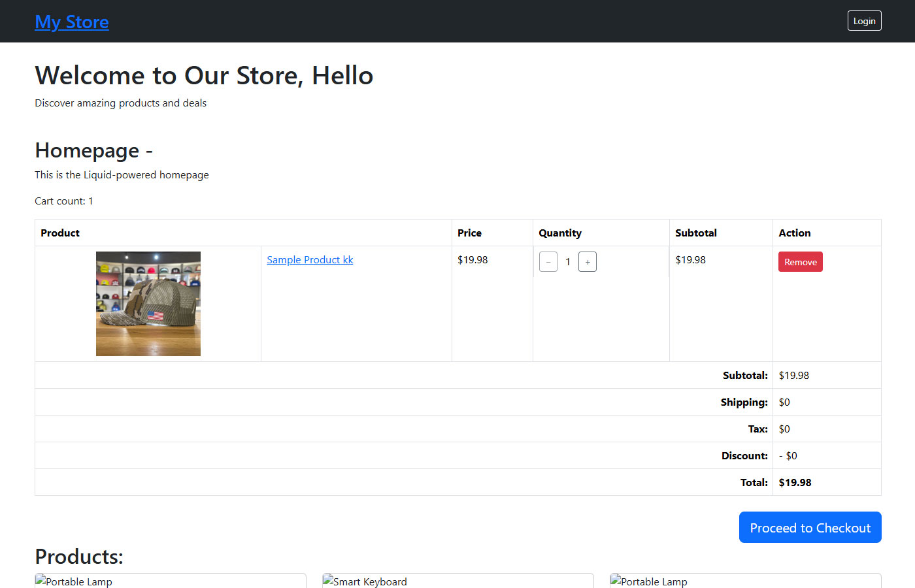Click the Cart count text

tap(64, 201)
